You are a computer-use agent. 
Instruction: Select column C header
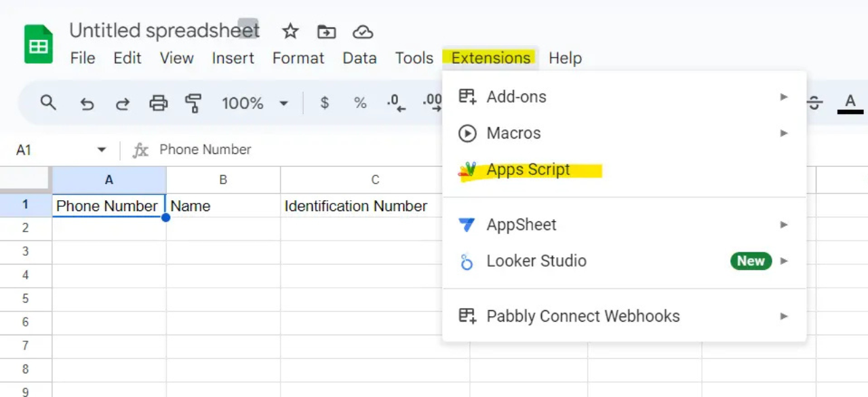click(375, 180)
